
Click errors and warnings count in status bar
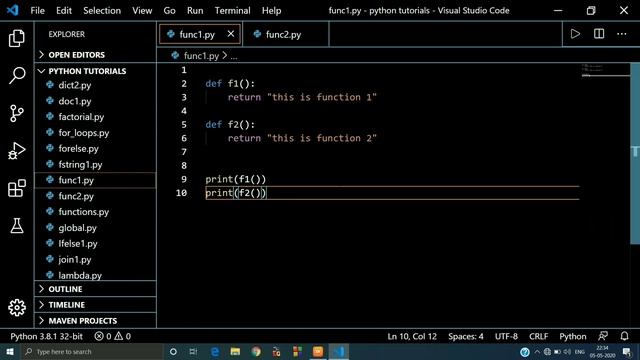click(x=113, y=336)
